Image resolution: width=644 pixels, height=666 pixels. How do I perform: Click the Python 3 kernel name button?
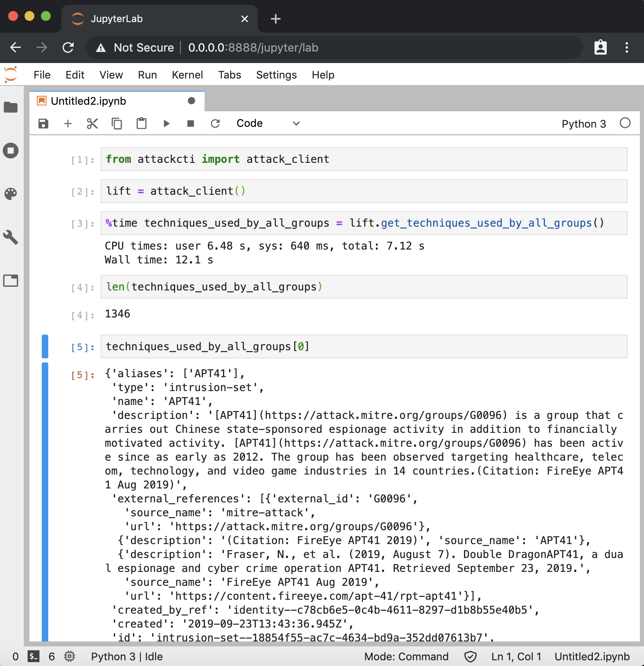point(584,124)
